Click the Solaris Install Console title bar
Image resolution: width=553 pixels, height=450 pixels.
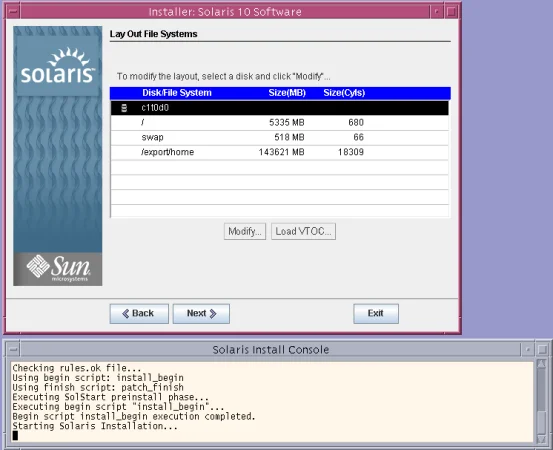click(x=271, y=349)
